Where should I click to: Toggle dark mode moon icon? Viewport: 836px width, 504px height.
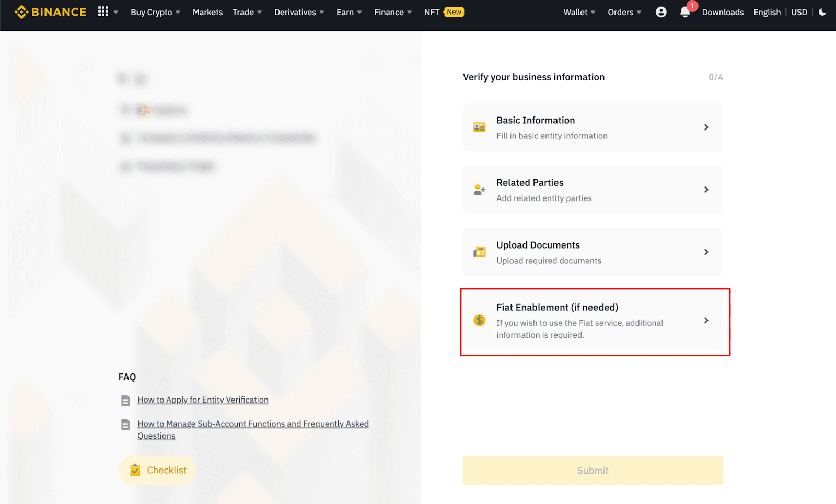point(822,12)
